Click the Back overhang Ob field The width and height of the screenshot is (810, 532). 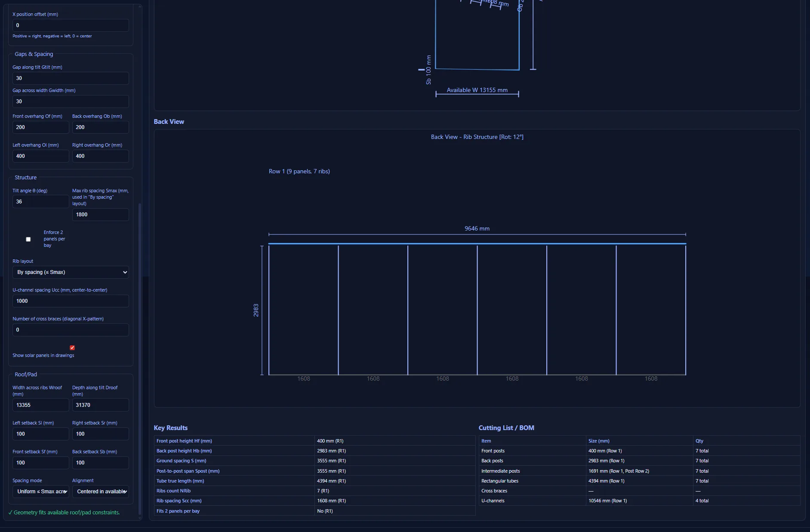point(101,127)
